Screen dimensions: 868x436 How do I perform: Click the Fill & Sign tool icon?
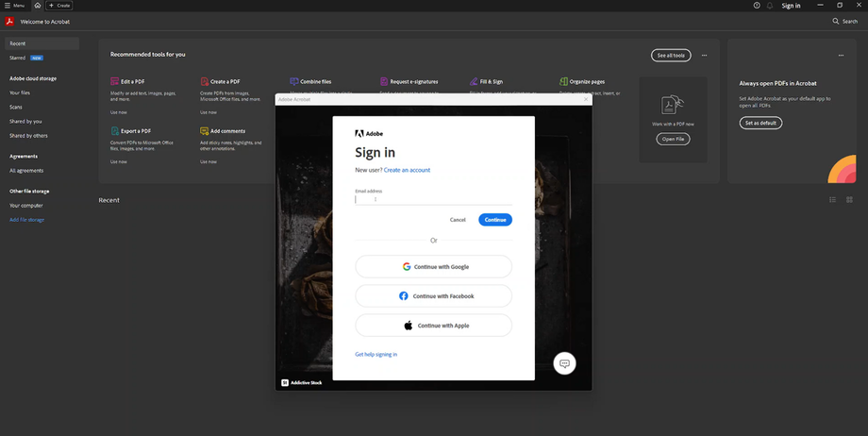pyautogui.click(x=474, y=81)
